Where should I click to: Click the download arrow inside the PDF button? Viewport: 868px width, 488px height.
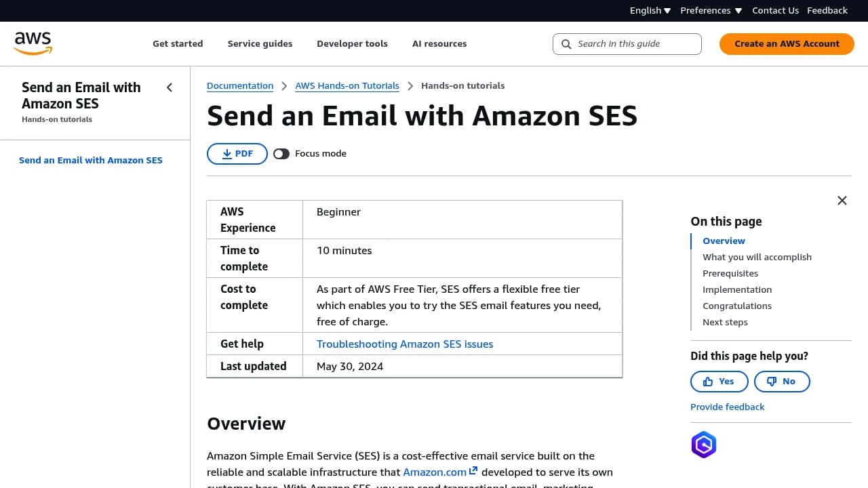click(227, 154)
